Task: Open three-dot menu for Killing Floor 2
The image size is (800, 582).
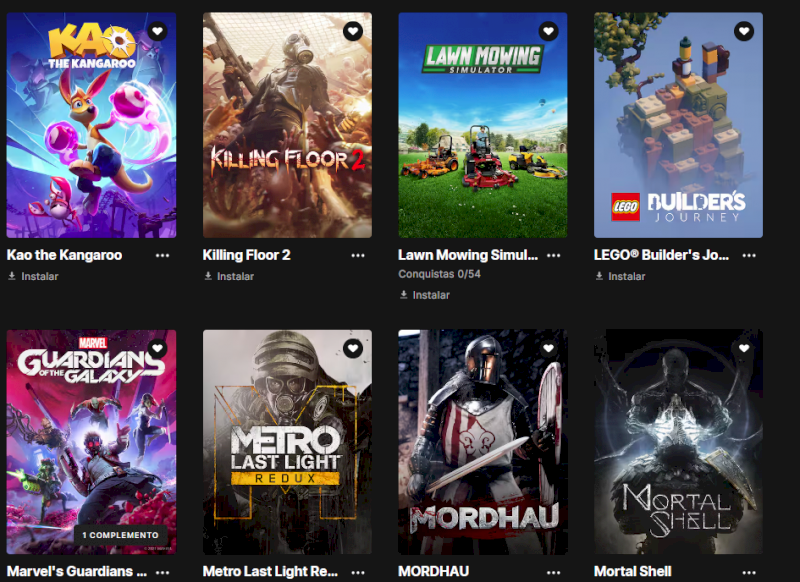Action: pos(358,255)
